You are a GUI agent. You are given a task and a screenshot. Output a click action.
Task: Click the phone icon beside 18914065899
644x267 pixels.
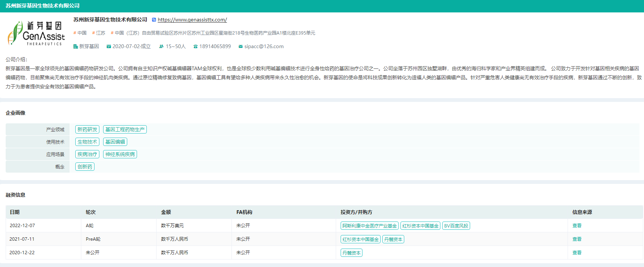click(195, 47)
